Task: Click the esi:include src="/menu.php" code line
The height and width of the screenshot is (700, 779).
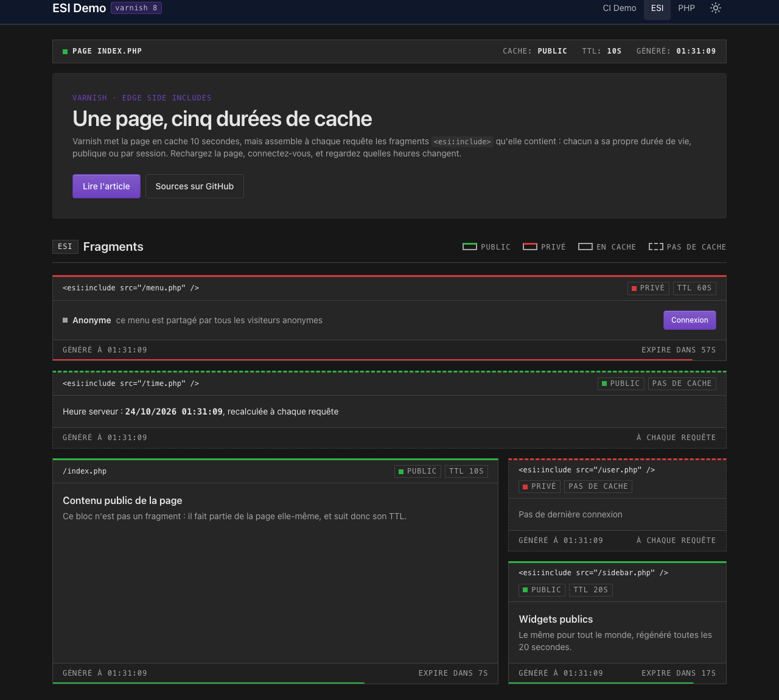Action: pyautogui.click(x=131, y=288)
